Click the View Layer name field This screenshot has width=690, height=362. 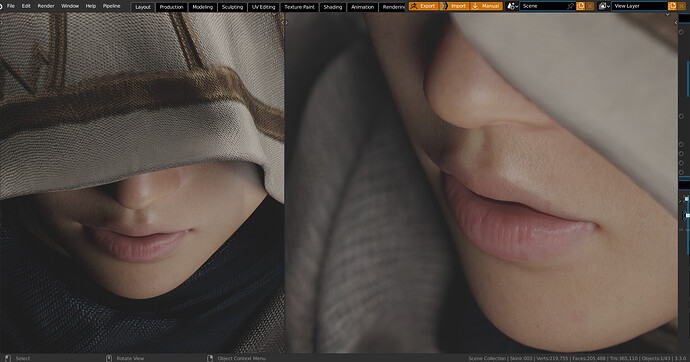(639, 6)
